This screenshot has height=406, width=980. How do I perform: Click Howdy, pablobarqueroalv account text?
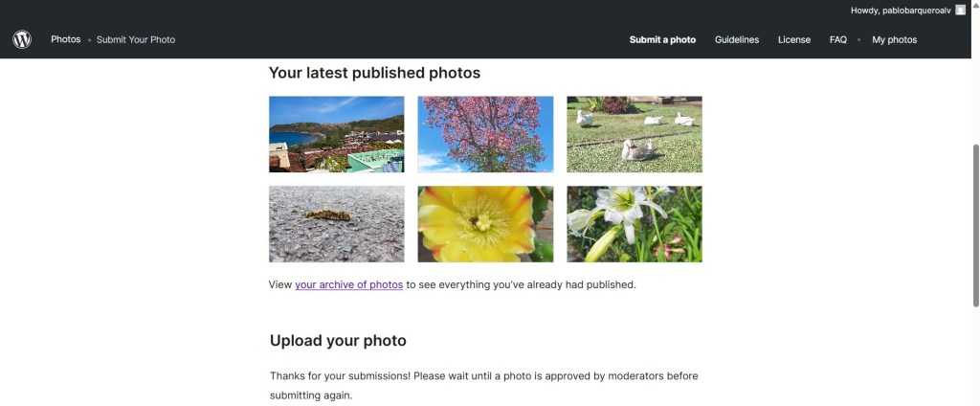coord(901,10)
